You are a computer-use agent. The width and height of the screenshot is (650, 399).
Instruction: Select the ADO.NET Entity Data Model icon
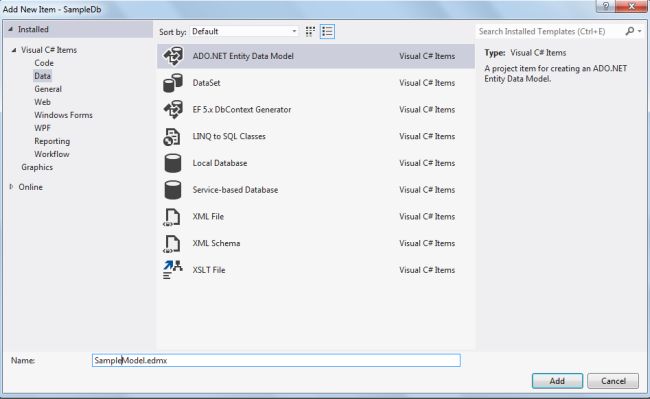point(173,56)
